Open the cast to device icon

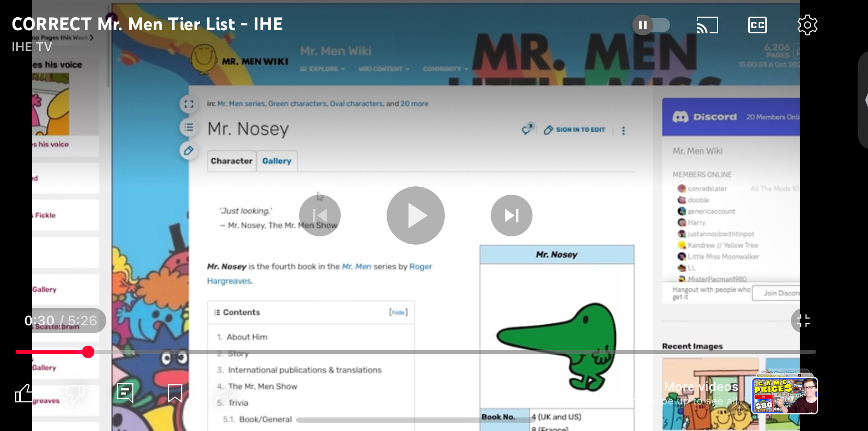[707, 25]
